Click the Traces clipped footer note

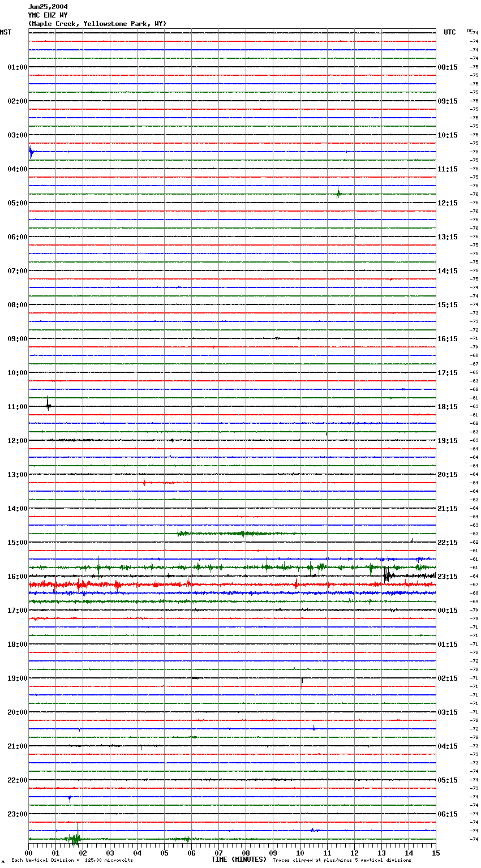point(342,861)
